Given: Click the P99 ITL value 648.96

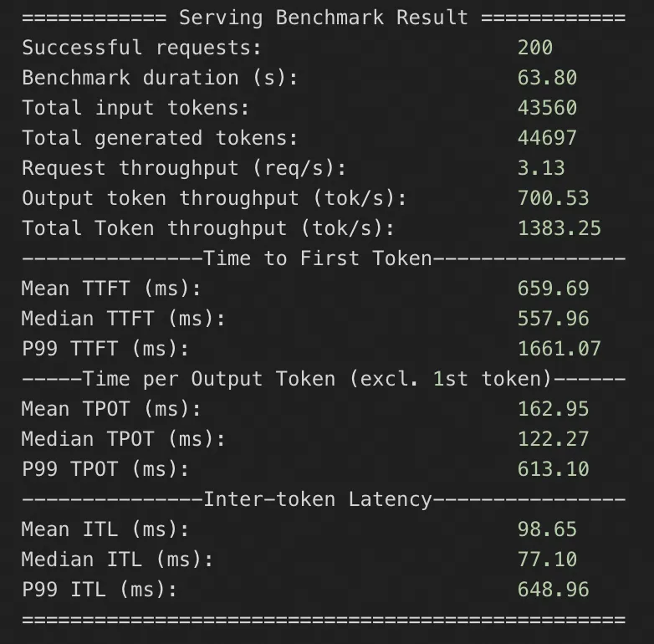Looking at the screenshot, I should pyautogui.click(x=553, y=590).
